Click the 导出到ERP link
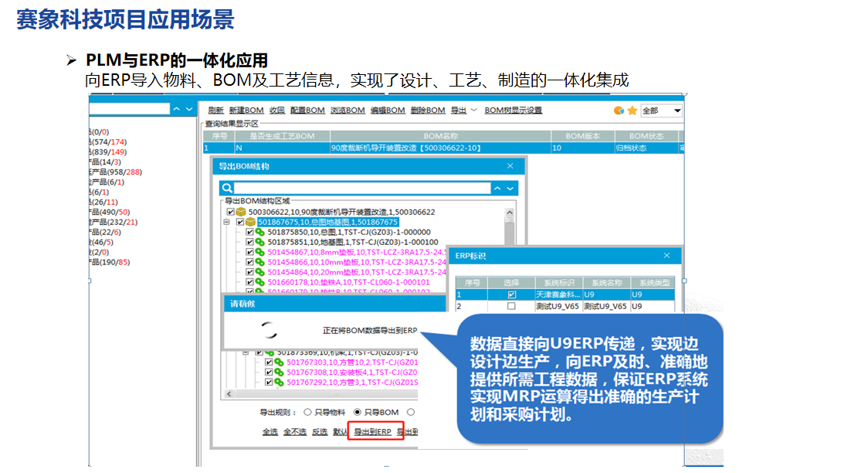This screenshot has height=473, width=868. [x=373, y=432]
